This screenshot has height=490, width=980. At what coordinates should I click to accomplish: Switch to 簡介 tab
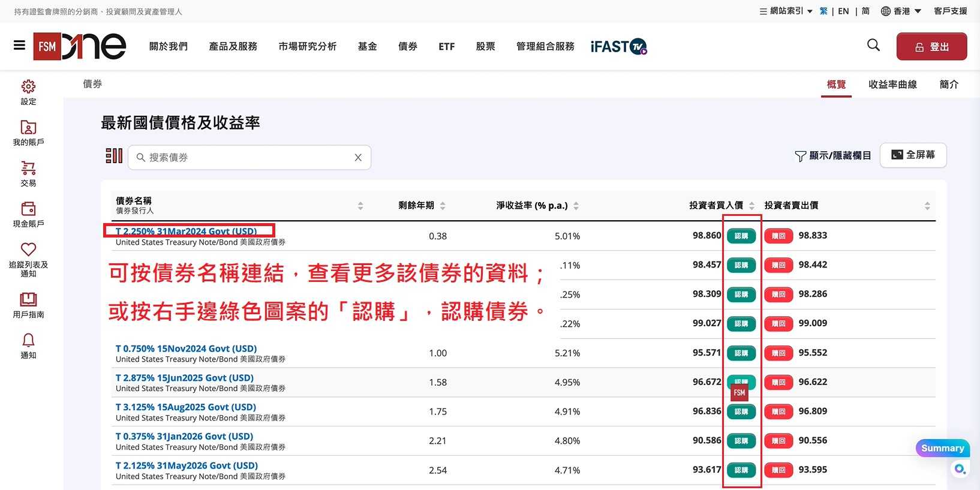949,85
